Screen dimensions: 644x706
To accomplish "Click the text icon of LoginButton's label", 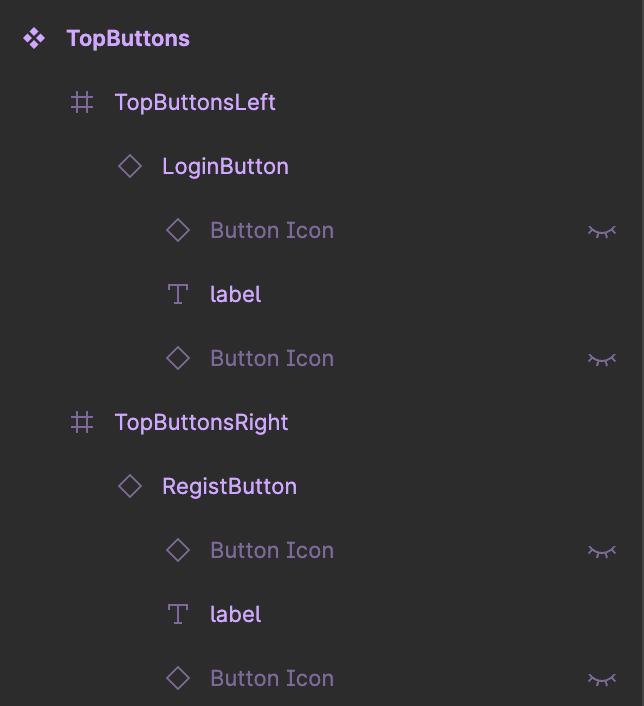I will 178,294.
